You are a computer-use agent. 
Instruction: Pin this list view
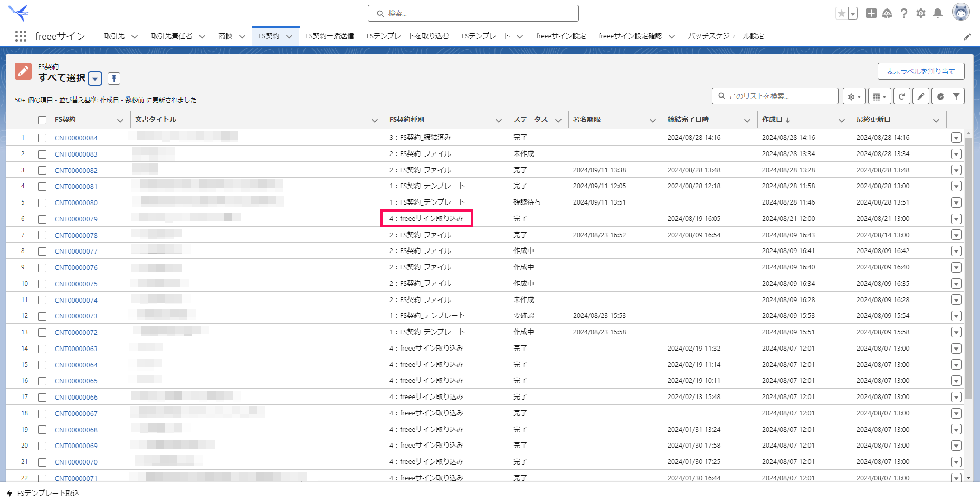coord(114,79)
